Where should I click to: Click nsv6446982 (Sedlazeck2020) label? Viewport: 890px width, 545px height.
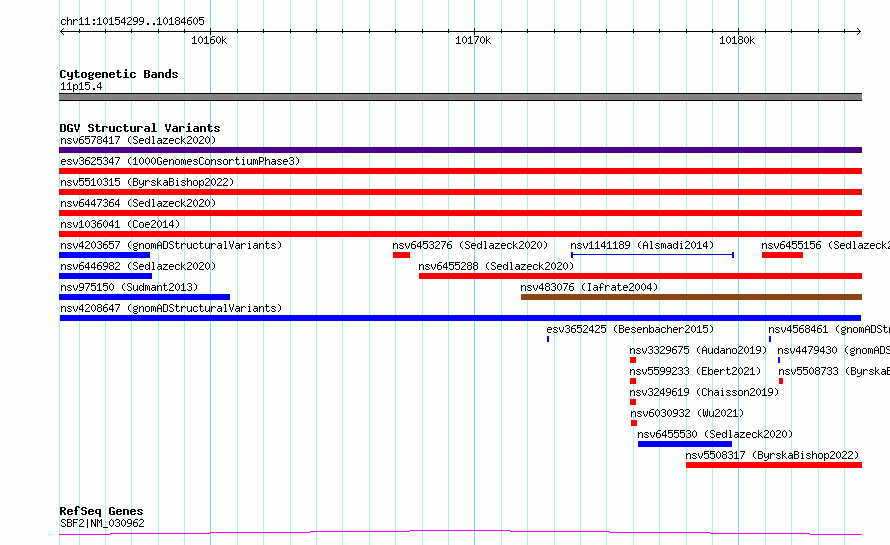pyautogui.click(x=138, y=266)
